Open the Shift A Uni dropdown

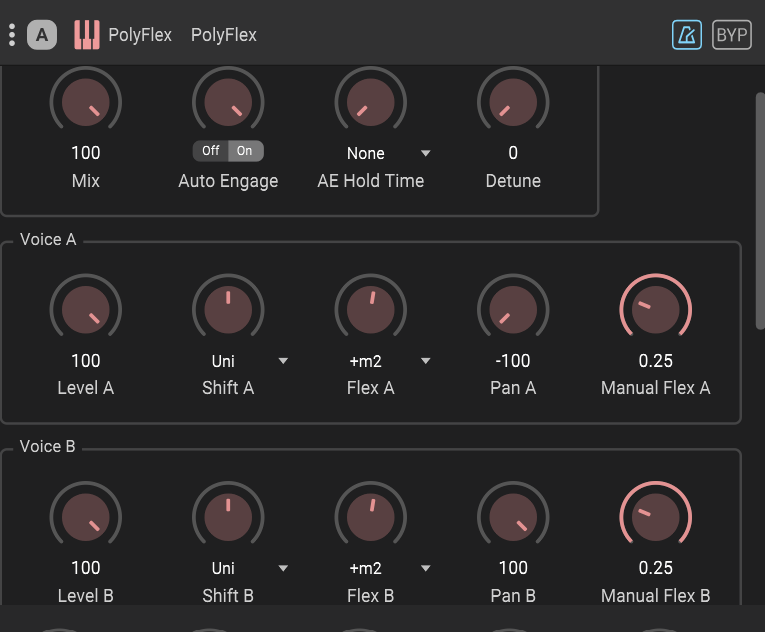click(x=284, y=361)
